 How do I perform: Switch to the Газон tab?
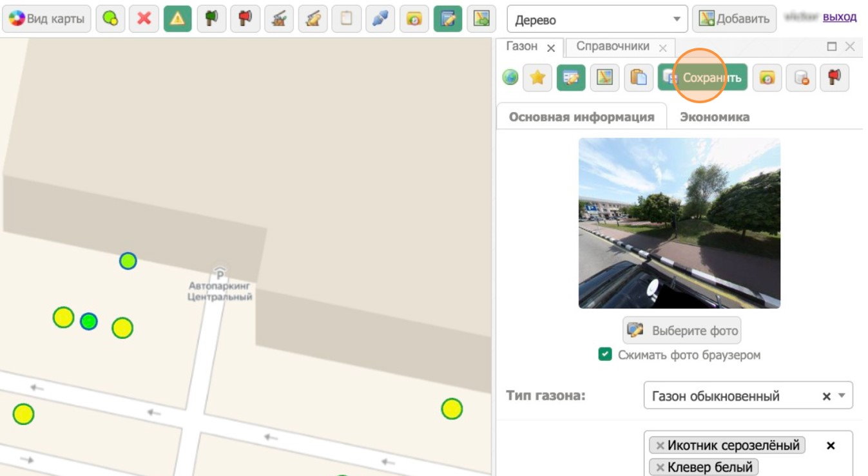pos(522,47)
